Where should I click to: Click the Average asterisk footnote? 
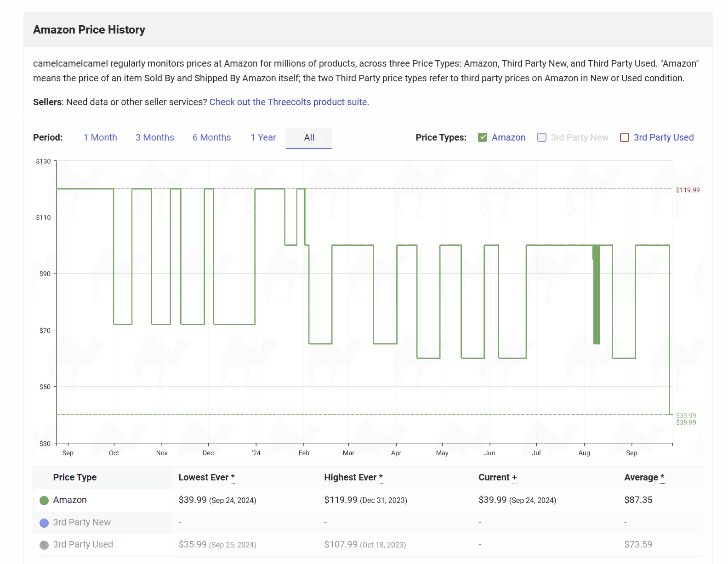coord(662,477)
